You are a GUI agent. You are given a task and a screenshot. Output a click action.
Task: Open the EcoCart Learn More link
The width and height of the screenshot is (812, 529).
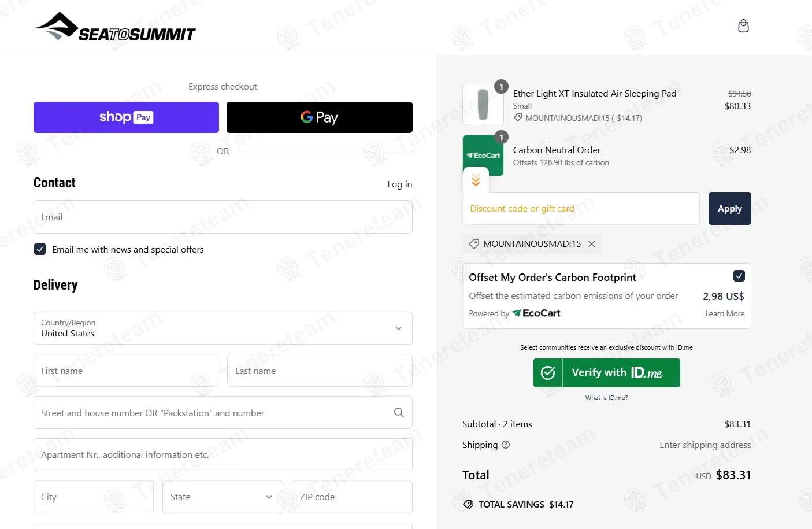click(725, 314)
